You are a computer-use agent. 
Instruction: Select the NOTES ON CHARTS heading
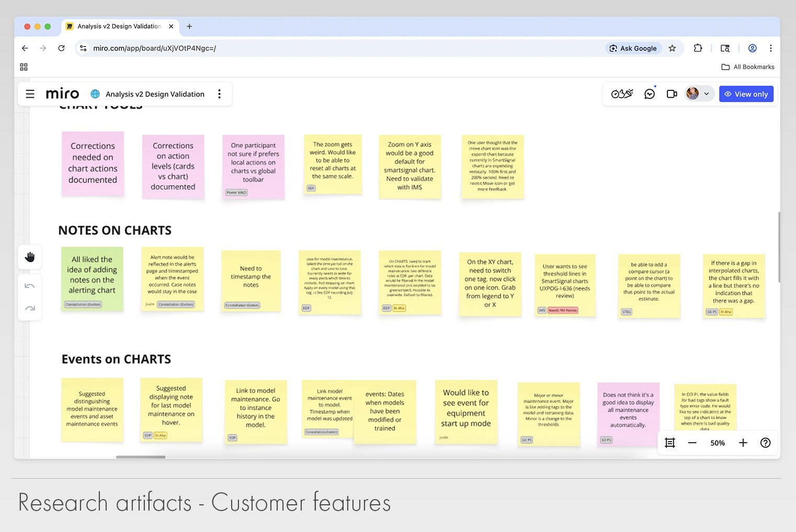115,230
